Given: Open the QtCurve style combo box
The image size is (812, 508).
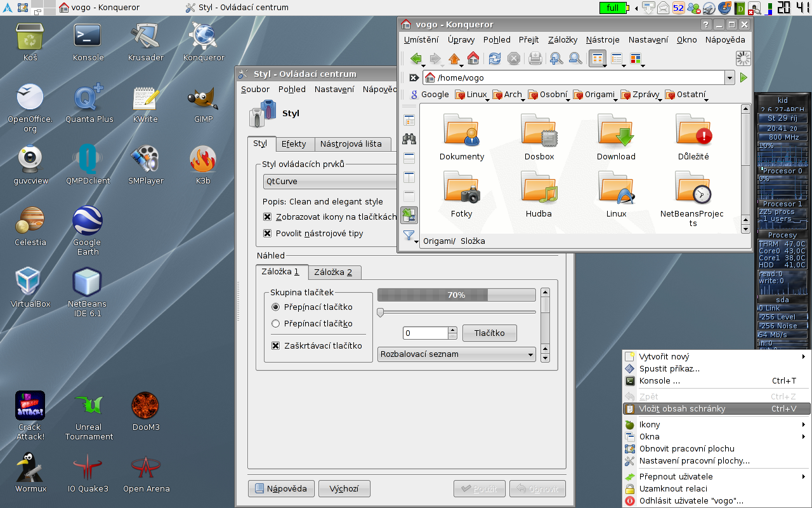Looking at the screenshot, I should coord(330,181).
